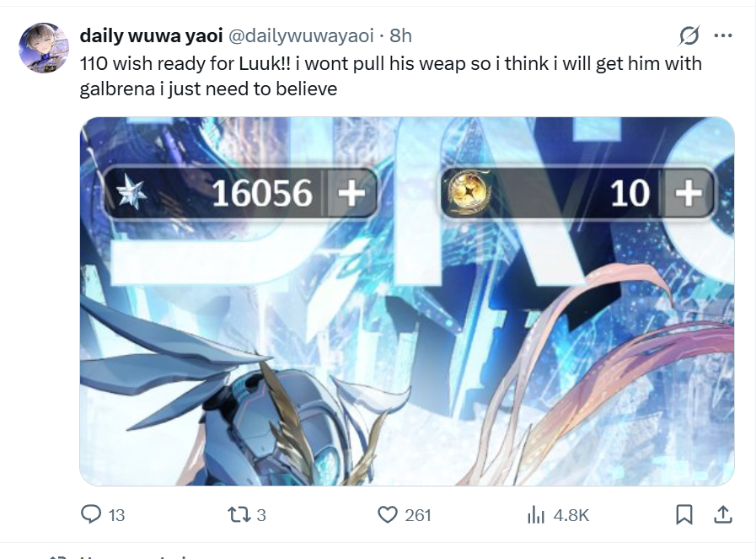The height and width of the screenshot is (559, 756).
Task: Open the attached game screenshot image
Action: pos(407,301)
